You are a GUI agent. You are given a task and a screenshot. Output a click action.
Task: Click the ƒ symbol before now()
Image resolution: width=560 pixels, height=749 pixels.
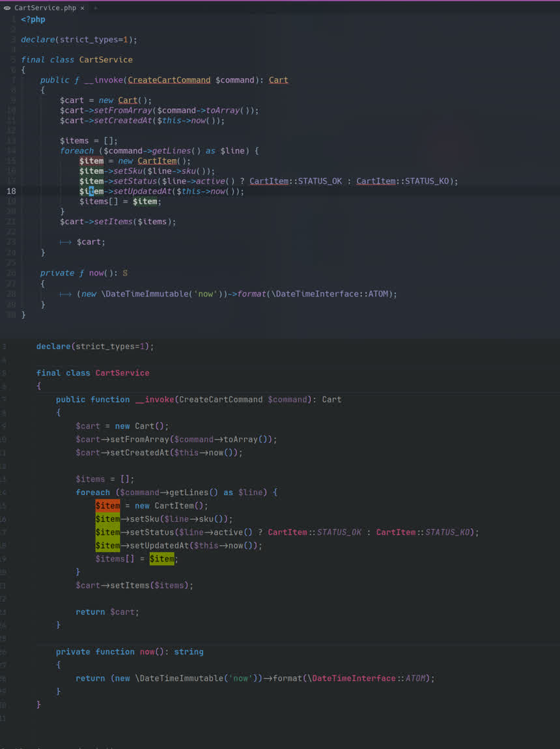(81, 274)
